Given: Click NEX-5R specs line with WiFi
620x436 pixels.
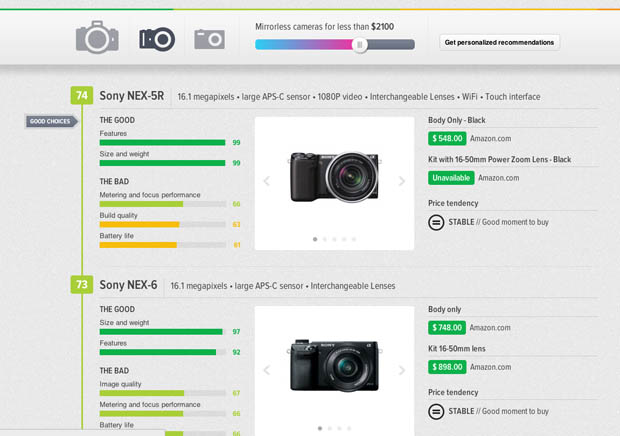Looking at the screenshot, I should click(359, 97).
